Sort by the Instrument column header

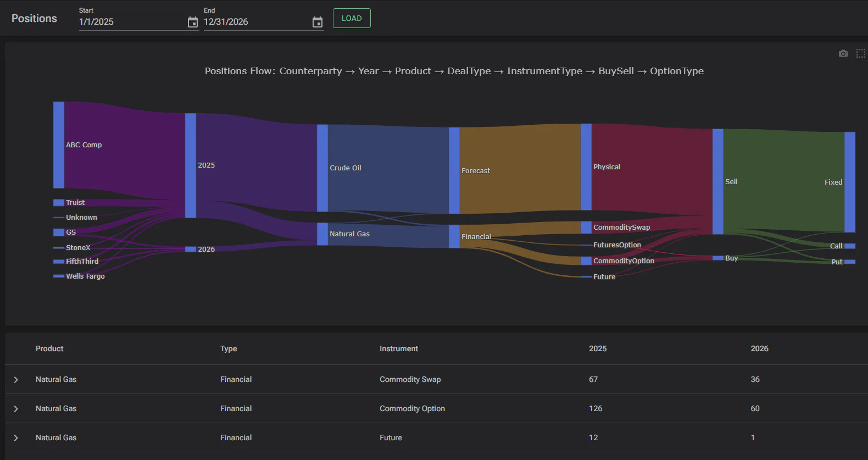(399, 348)
